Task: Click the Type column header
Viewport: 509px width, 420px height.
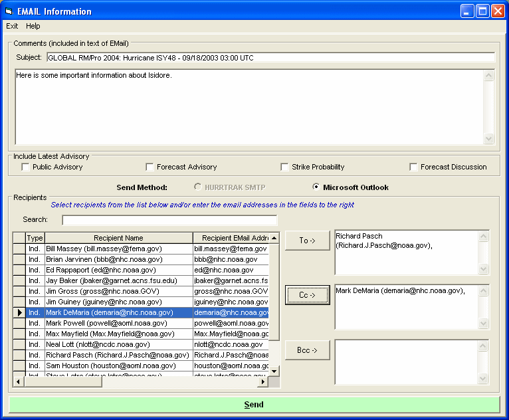Action: 35,238
